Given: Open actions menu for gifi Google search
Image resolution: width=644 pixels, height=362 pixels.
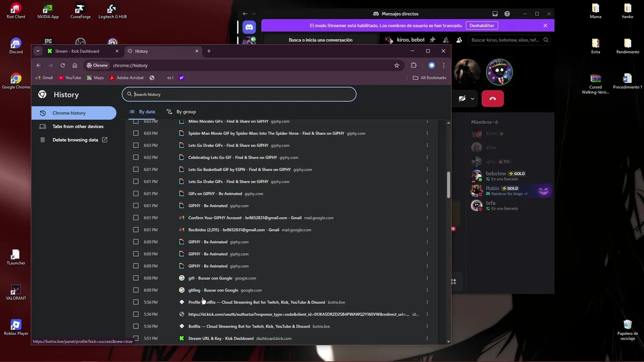Looking at the screenshot, I should click(427, 278).
